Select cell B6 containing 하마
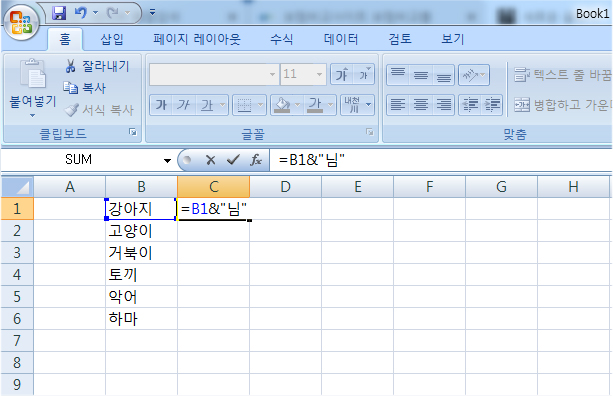The image size is (613, 396). pos(141,318)
